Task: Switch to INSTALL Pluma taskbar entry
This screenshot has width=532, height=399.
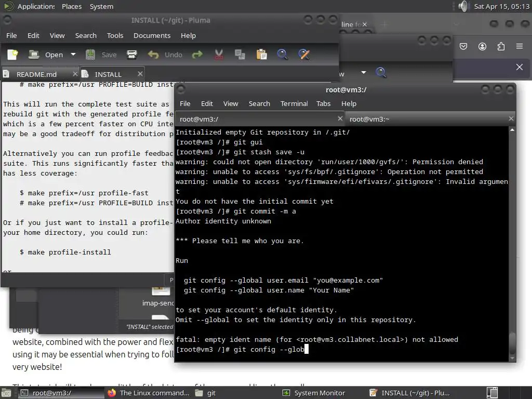Action: pyautogui.click(x=411, y=393)
